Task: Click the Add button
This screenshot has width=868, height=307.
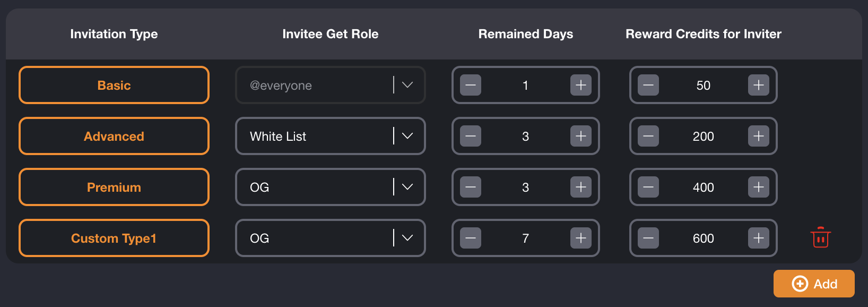Action: click(x=814, y=284)
